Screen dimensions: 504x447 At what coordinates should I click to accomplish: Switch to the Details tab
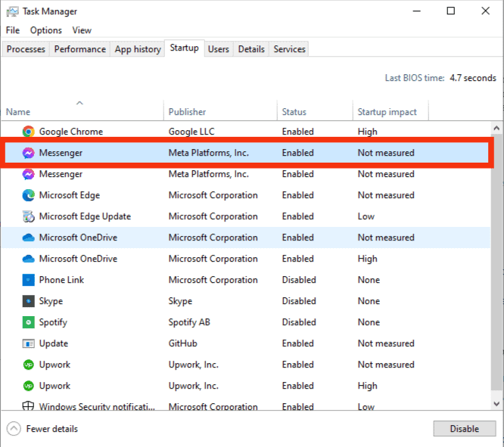pyautogui.click(x=251, y=49)
